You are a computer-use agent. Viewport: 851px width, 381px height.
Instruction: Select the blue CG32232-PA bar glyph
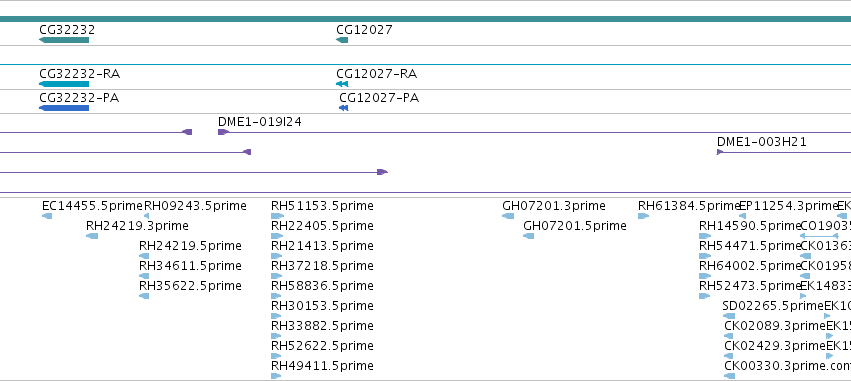[64, 108]
